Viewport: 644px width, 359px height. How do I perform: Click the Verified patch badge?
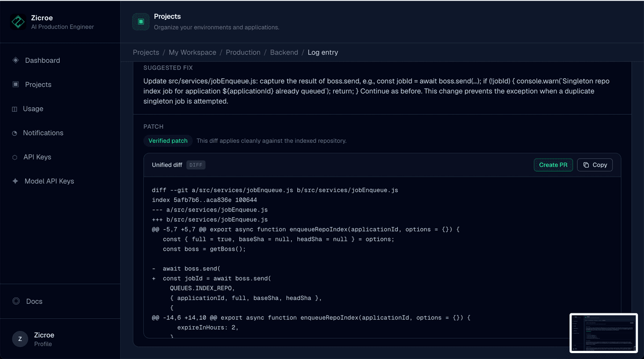[168, 141]
